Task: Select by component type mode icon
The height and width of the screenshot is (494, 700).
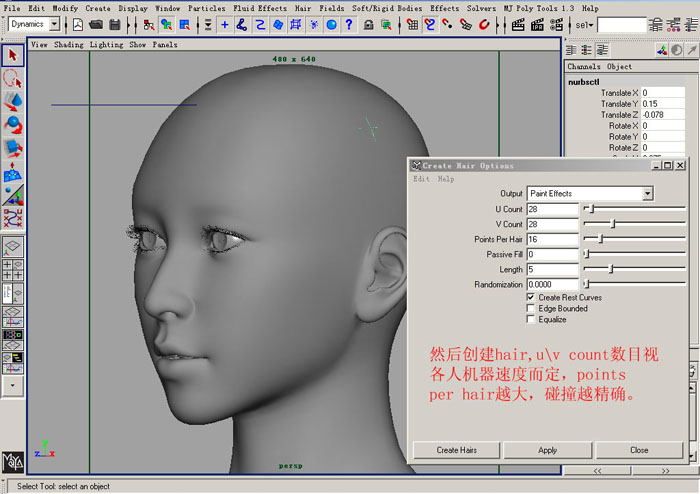Action: point(184,25)
